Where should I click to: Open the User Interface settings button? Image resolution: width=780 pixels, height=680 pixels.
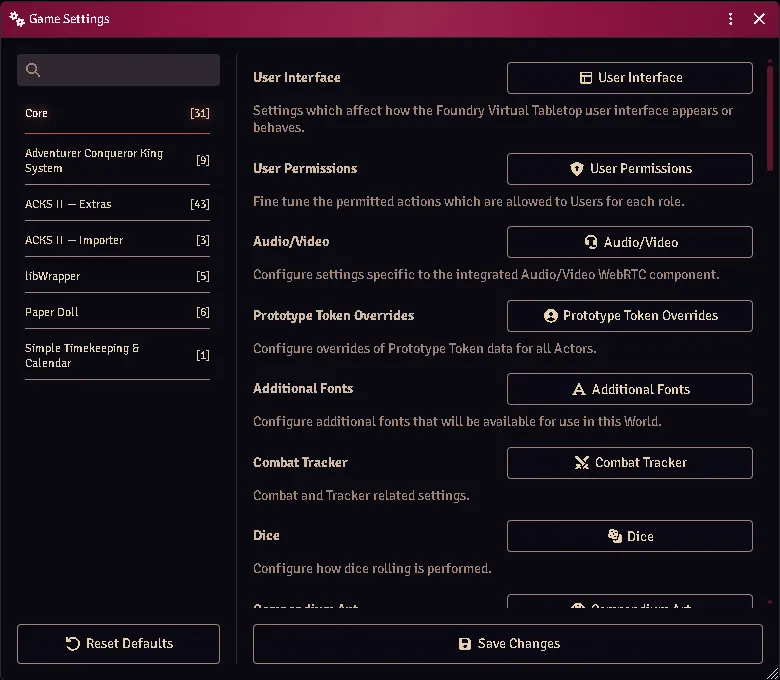pyautogui.click(x=630, y=78)
